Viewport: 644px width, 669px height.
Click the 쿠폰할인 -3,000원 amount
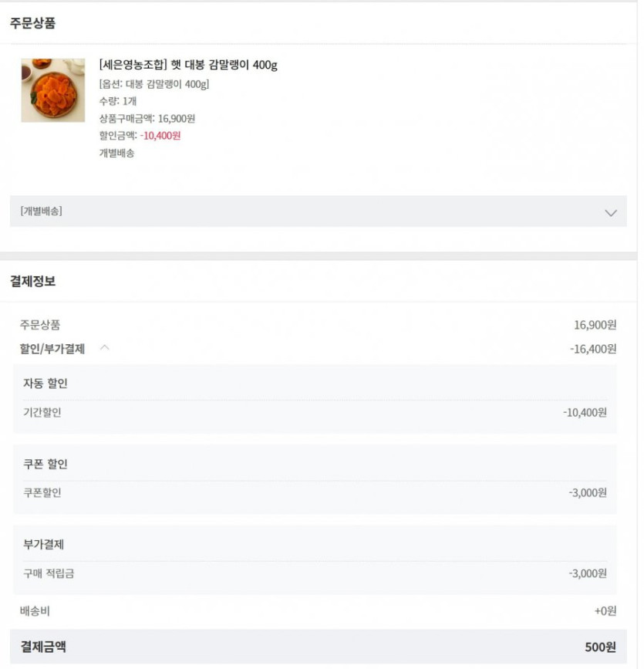pos(587,493)
